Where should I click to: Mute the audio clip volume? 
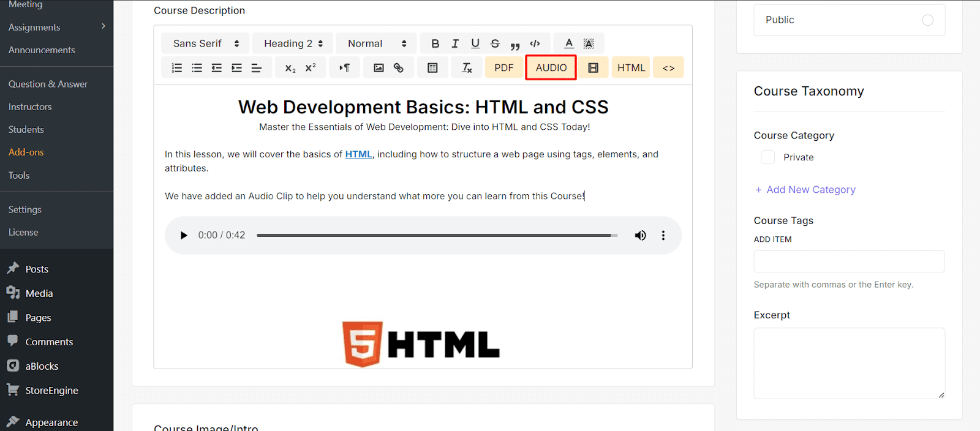tap(640, 236)
